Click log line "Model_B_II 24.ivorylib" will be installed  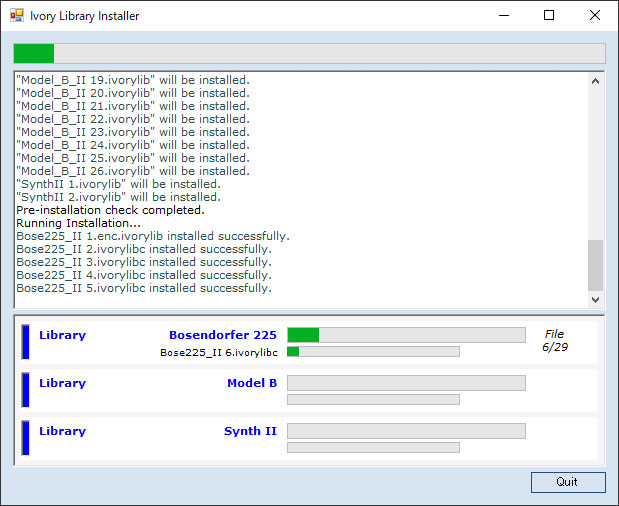tap(133, 145)
